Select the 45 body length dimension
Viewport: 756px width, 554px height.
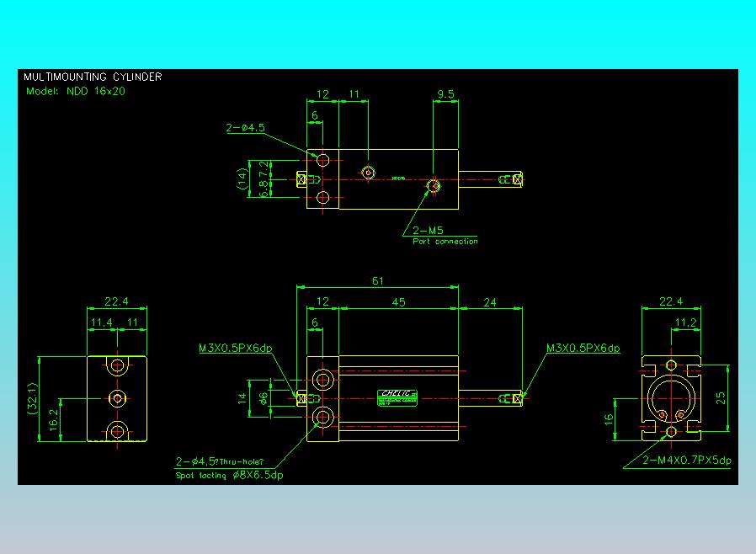[x=399, y=302]
